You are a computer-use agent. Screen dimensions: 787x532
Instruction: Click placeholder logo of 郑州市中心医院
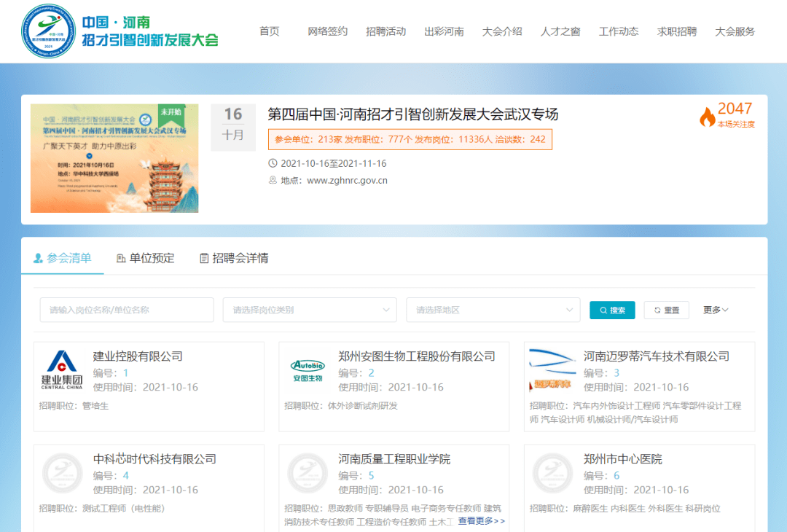pyautogui.click(x=552, y=473)
